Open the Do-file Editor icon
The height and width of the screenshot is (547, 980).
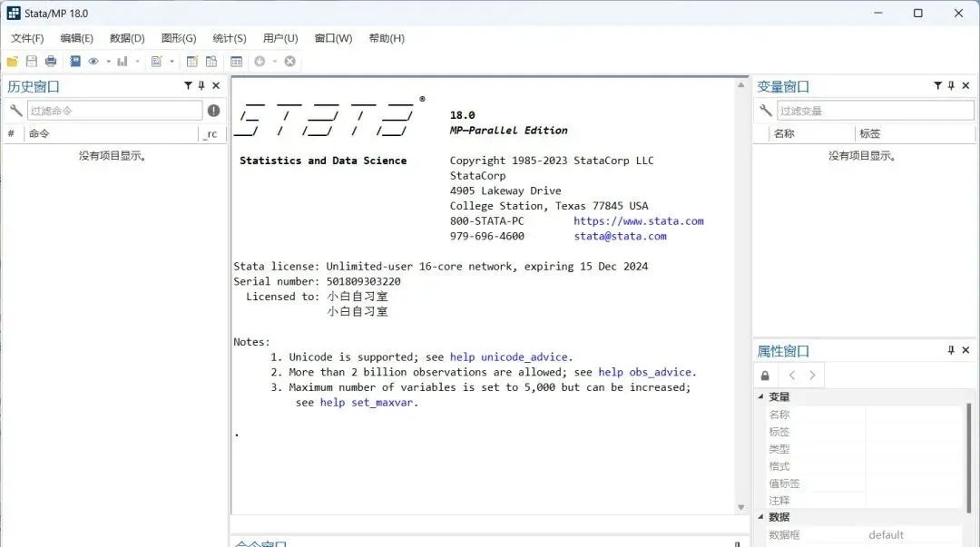tap(156, 62)
